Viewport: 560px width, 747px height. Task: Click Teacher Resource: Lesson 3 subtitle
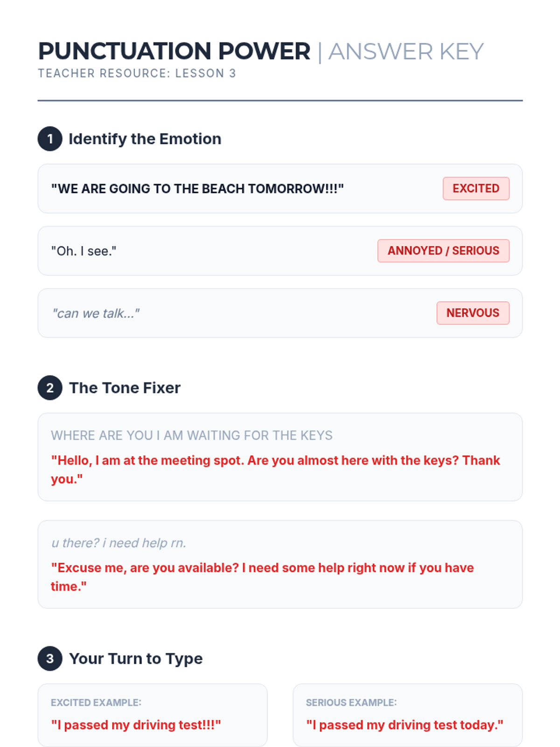pos(137,73)
